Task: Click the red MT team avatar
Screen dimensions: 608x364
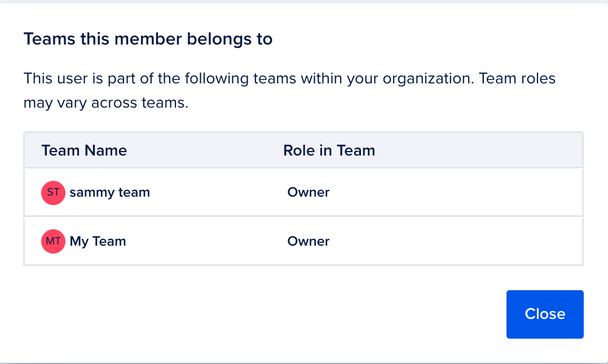Action: point(53,242)
